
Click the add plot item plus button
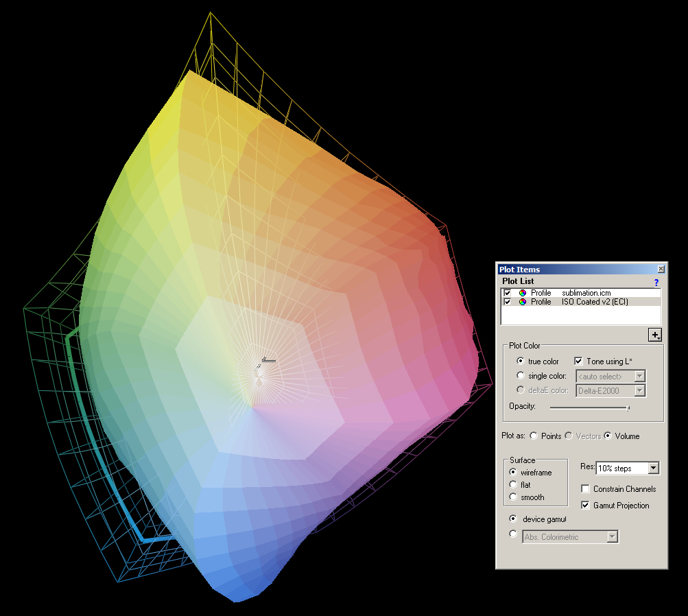(656, 335)
